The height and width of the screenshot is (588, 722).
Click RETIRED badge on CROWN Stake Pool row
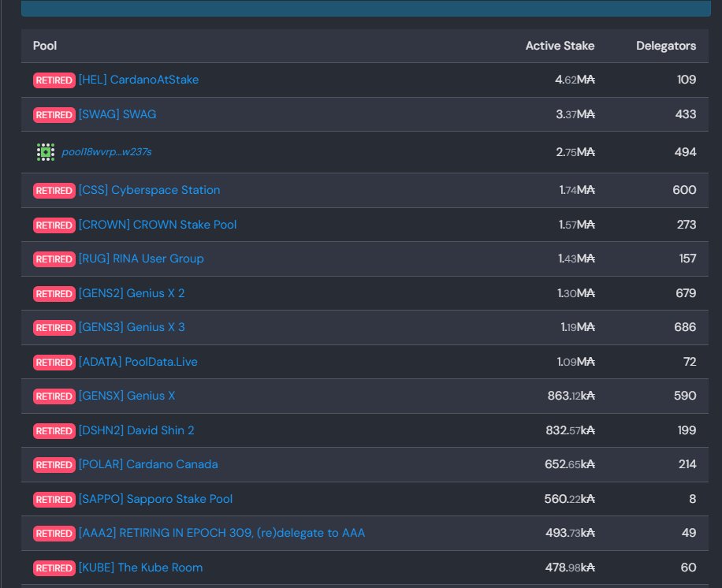point(54,225)
